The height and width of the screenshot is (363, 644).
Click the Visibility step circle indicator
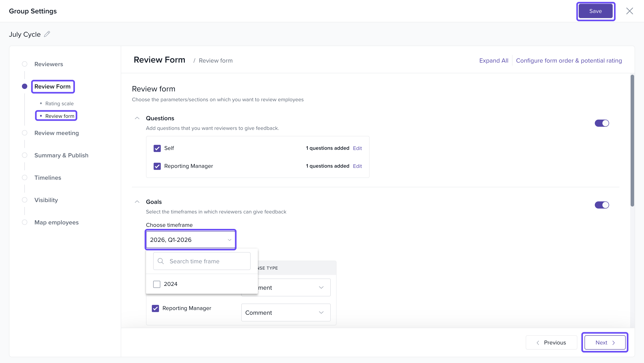point(25,200)
